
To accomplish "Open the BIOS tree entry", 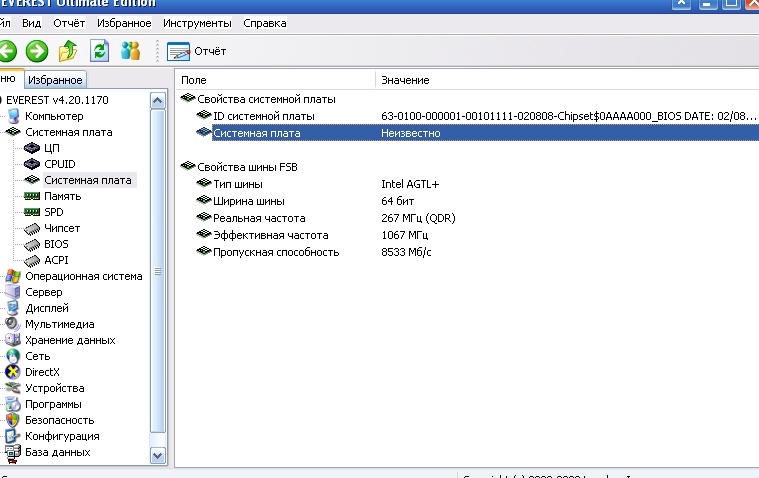I will click(x=56, y=244).
